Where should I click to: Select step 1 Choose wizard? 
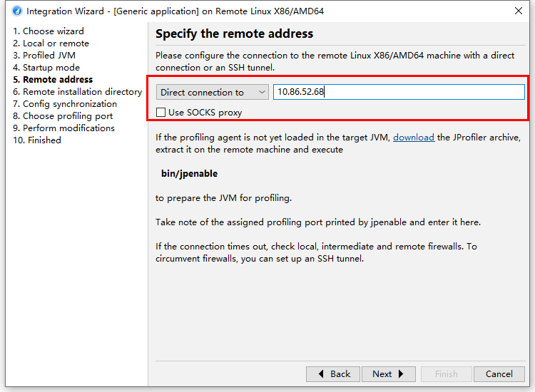click(x=48, y=31)
